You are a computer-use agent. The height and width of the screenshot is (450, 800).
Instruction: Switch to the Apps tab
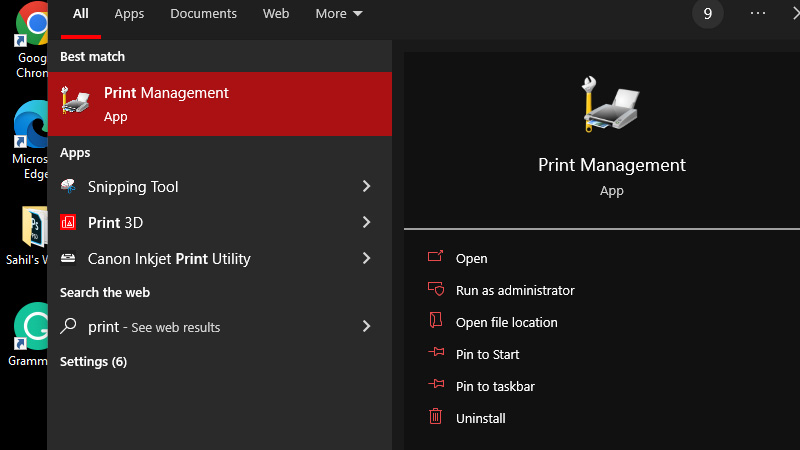point(129,14)
